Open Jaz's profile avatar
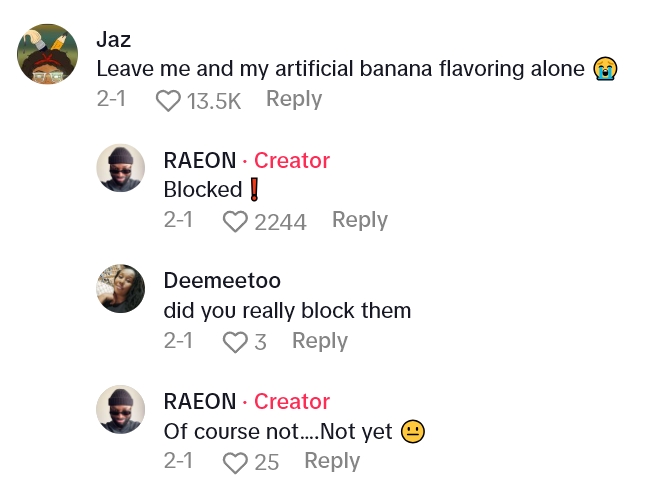This screenshot has width=646, height=491. tap(48, 54)
